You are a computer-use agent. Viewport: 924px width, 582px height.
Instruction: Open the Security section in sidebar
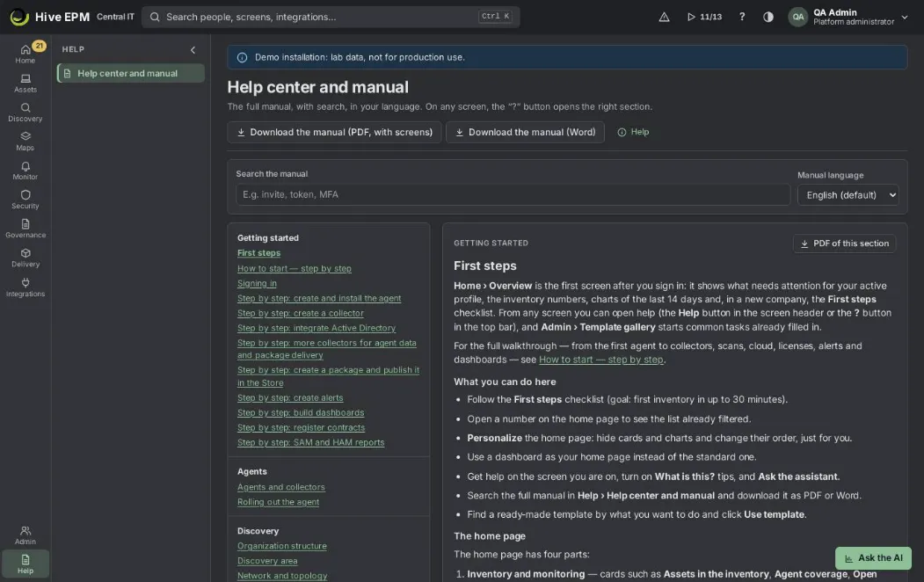25,200
